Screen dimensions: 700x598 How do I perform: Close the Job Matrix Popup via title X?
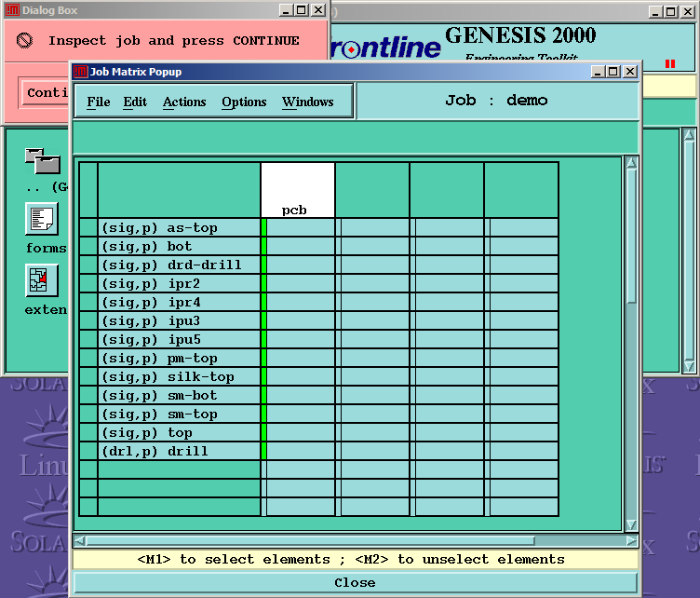630,72
